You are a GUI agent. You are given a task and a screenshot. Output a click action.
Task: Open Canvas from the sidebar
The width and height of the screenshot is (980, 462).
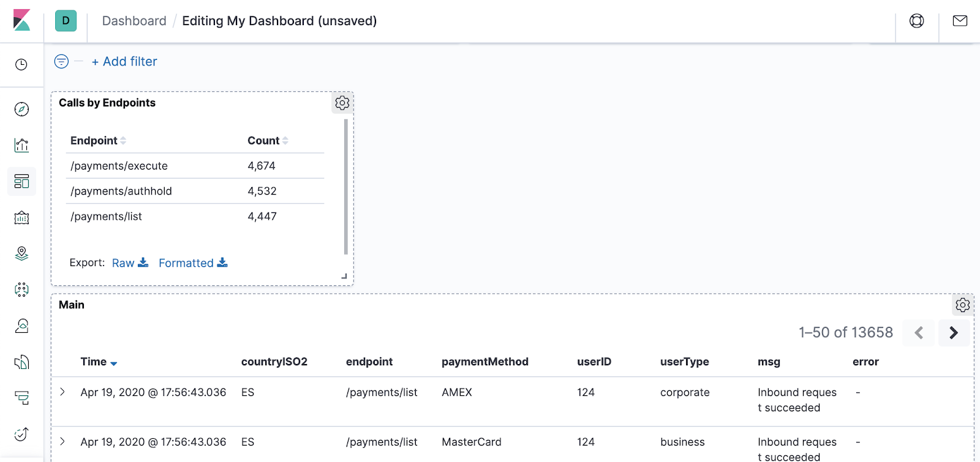[21, 217]
